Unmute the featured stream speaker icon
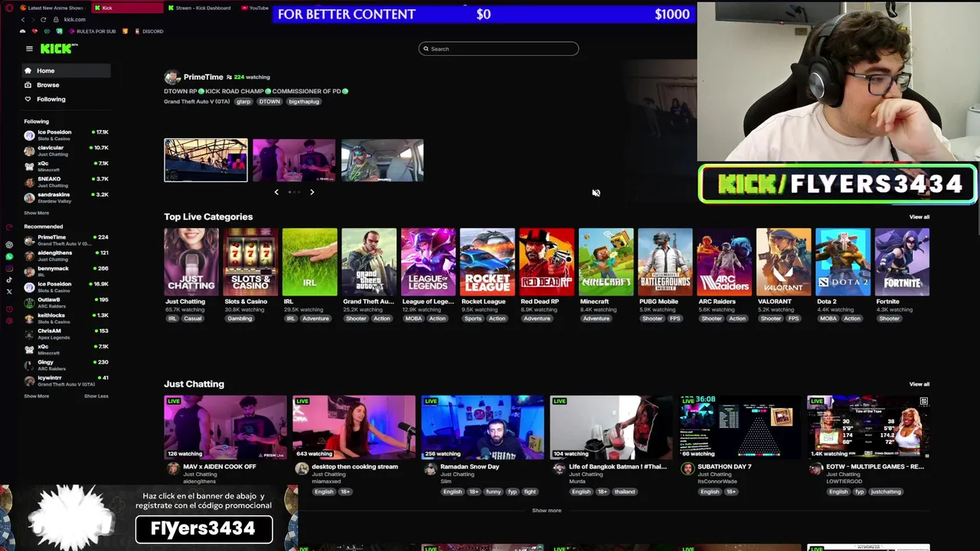 click(x=596, y=193)
